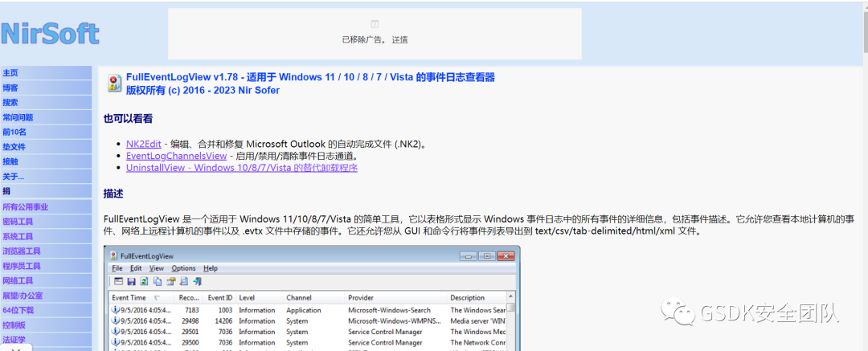Screen dimensions: 868x351
Task: Click the FullEventLogView icon beside the page title
Action: pyautogui.click(x=113, y=83)
